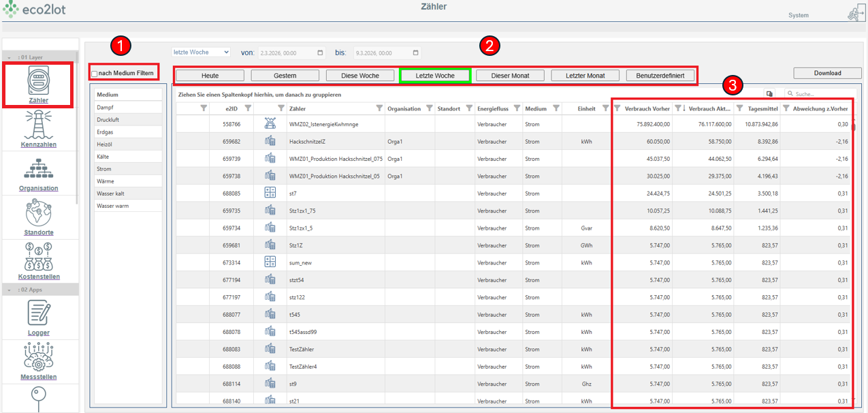The height and width of the screenshot is (413, 868).
Task: Click the column chooser icon beside search
Action: [x=769, y=94]
